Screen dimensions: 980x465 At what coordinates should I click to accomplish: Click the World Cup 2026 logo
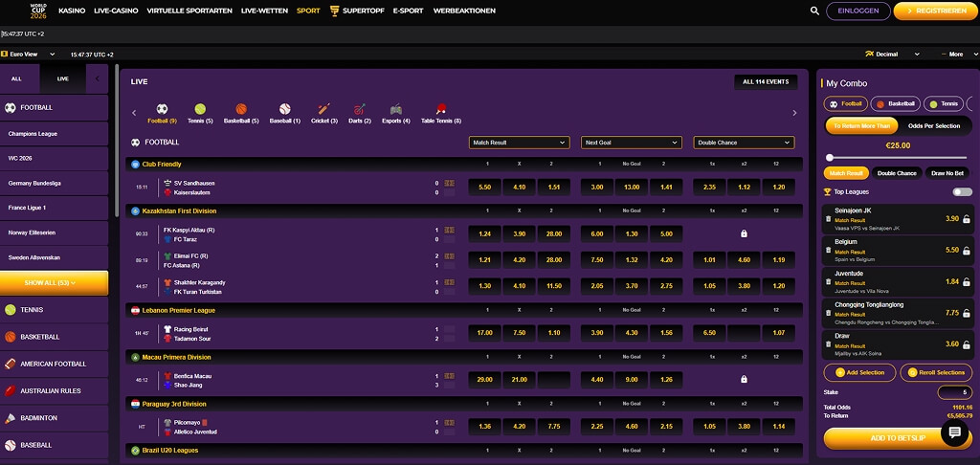(x=38, y=11)
